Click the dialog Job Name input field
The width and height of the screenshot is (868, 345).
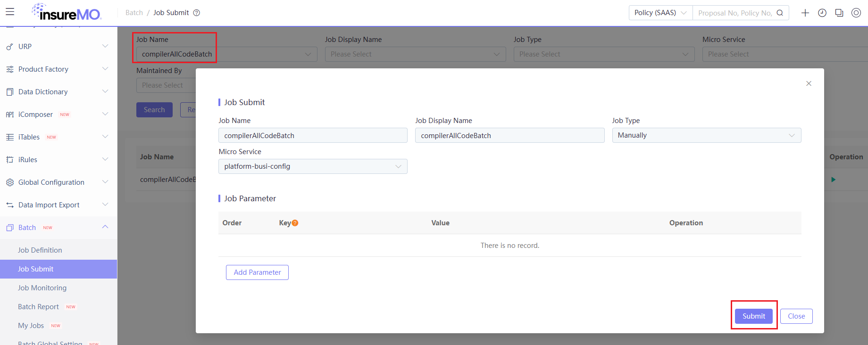point(313,135)
